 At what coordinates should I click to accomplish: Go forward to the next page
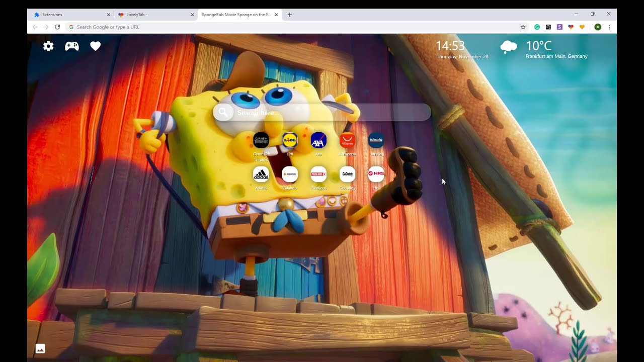pyautogui.click(x=46, y=27)
